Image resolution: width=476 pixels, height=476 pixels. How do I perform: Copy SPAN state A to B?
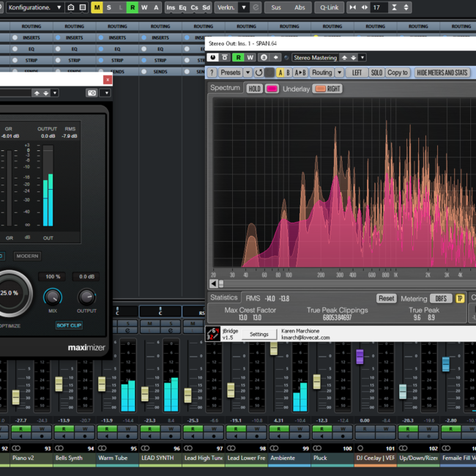click(300, 72)
